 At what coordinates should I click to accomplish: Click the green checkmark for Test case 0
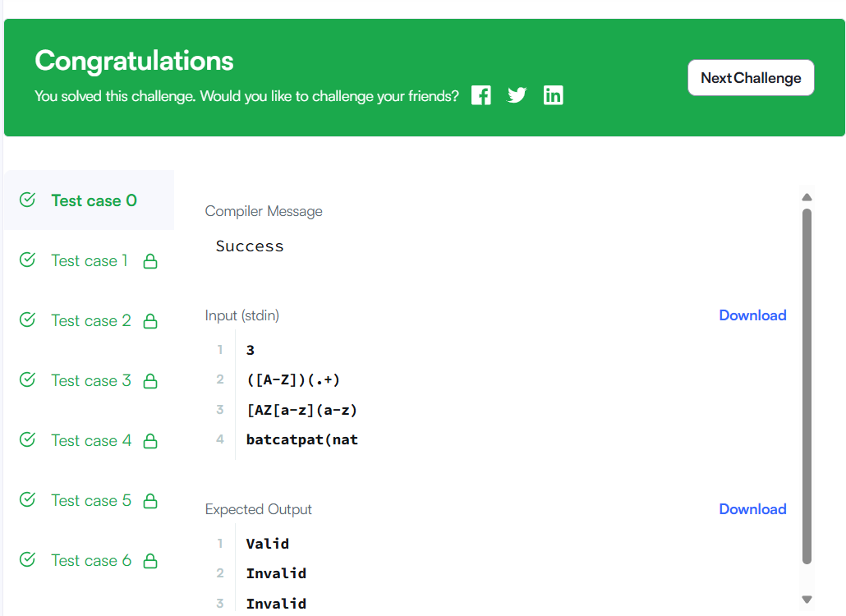(x=28, y=200)
